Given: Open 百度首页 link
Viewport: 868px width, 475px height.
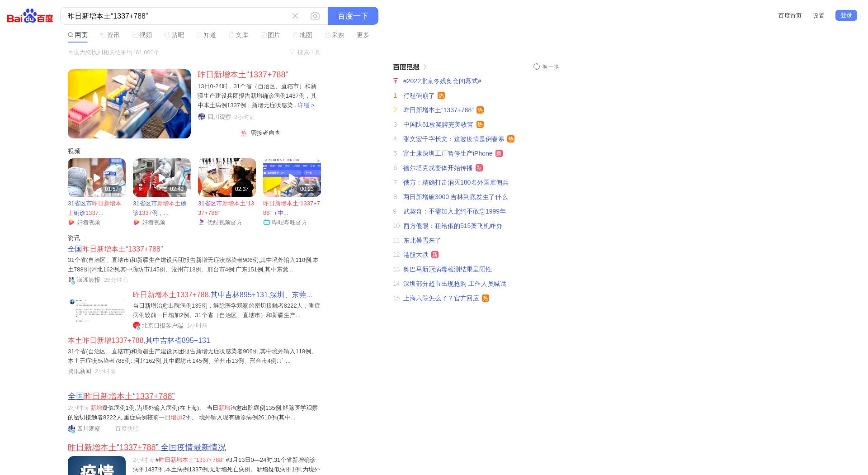Looking at the screenshot, I should 790,15.
